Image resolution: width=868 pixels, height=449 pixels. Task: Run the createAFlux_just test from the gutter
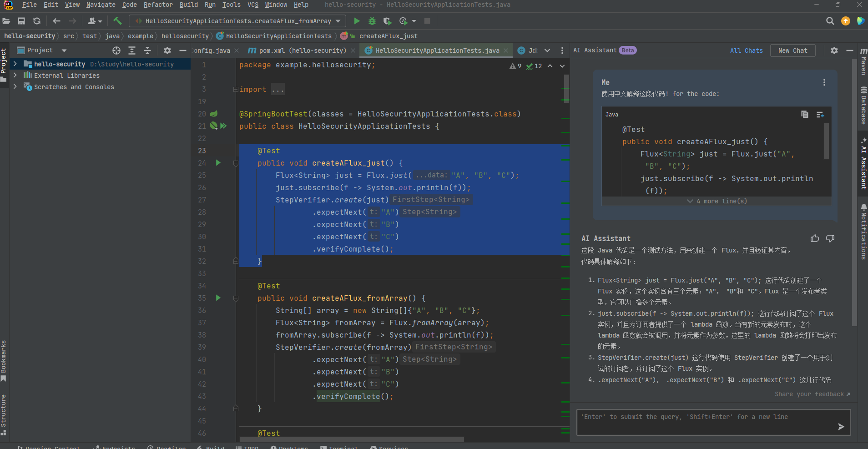tap(218, 162)
